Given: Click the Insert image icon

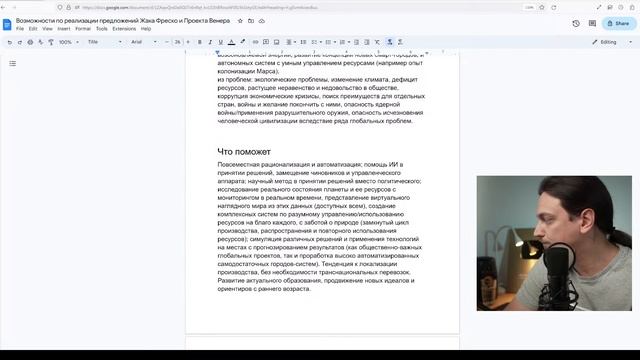Looking at the screenshot, I should click(x=276, y=42).
